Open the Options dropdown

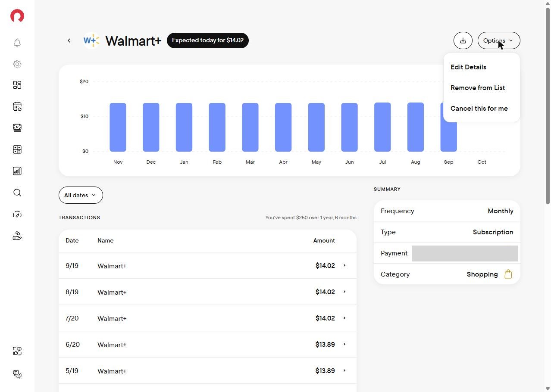(x=499, y=40)
